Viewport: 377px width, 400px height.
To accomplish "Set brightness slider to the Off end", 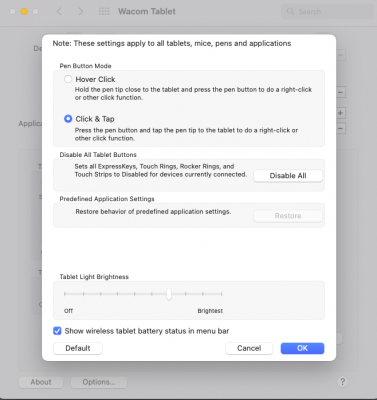I will tap(65, 294).
